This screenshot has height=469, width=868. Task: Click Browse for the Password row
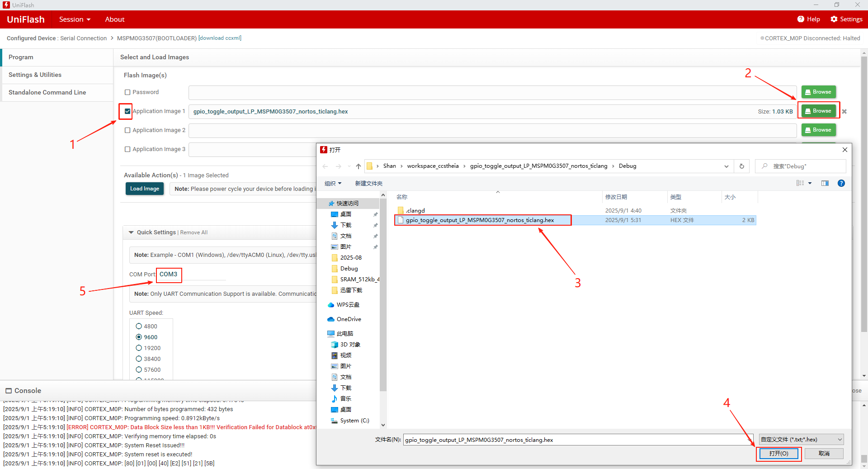tap(819, 92)
